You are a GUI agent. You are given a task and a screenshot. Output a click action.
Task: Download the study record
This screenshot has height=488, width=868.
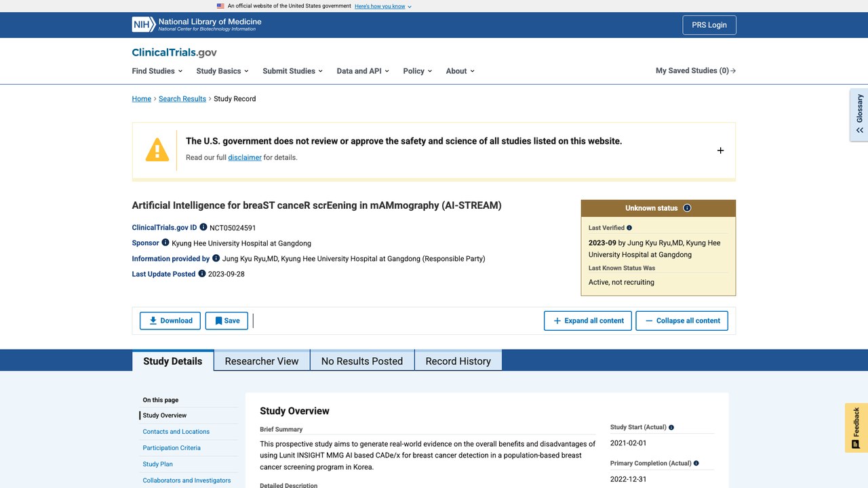(170, 321)
